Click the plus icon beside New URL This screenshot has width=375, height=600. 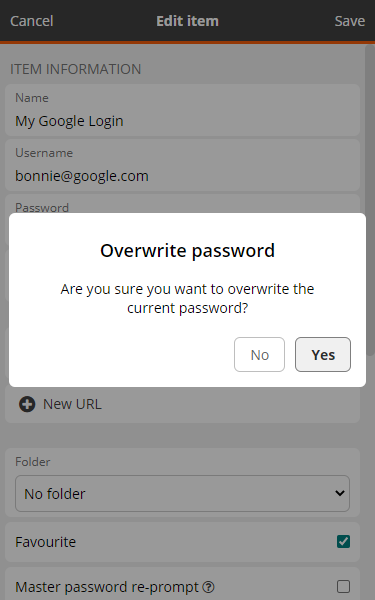27,404
